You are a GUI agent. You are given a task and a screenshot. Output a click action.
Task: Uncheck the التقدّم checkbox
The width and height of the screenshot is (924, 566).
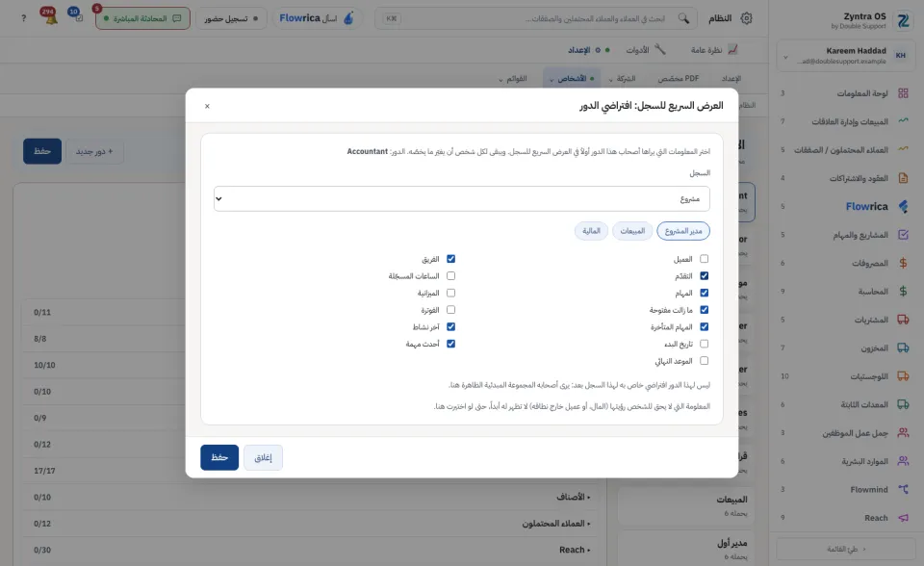[x=705, y=276]
